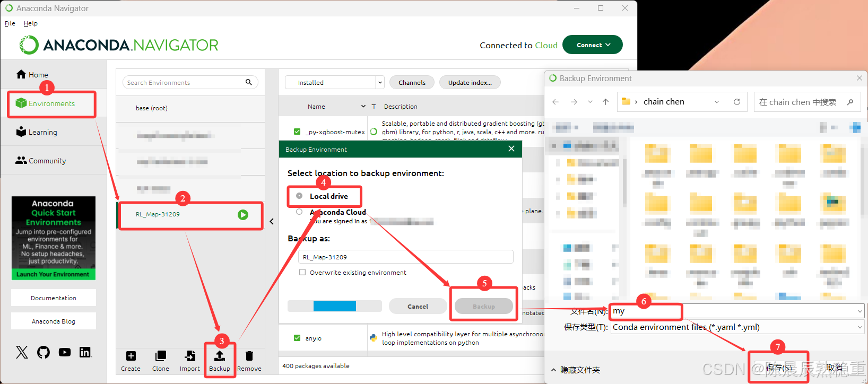Click the Description column header
Viewport: 868px width, 384px height.
(x=401, y=106)
